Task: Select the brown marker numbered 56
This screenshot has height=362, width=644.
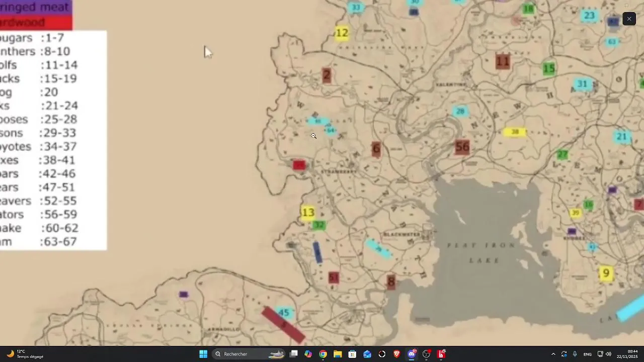Action: (x=462, y=147)
